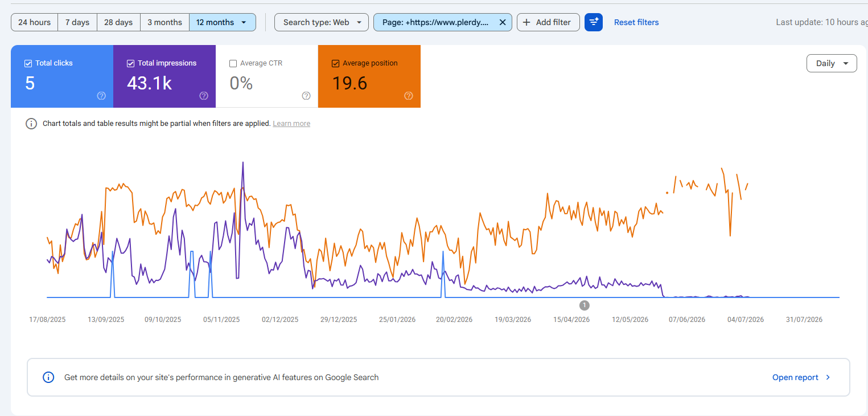The height and width of the screenshot is (416, 868).
Task: Click plus icon on Add filter
Action: 526,22
